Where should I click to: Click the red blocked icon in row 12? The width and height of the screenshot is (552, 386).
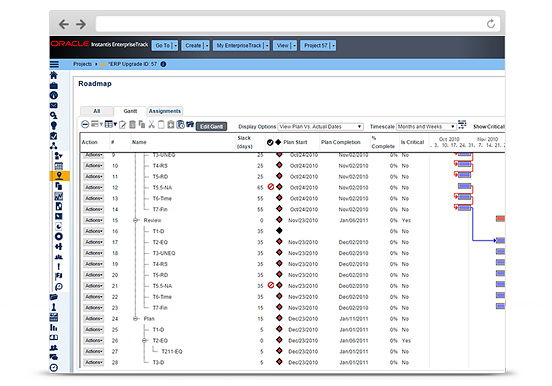tap(271, 187)
